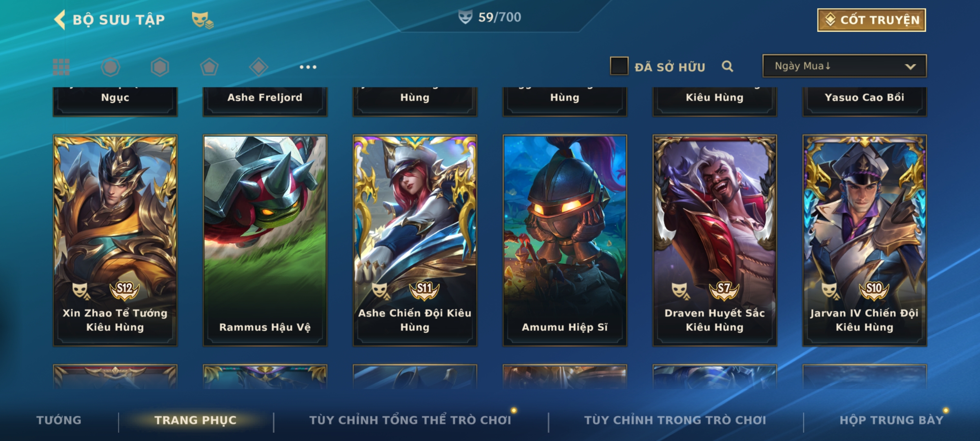Viewport: 980px width, 441px height.
Task: Open the skin search magnifier
Action: pos(727,66)
